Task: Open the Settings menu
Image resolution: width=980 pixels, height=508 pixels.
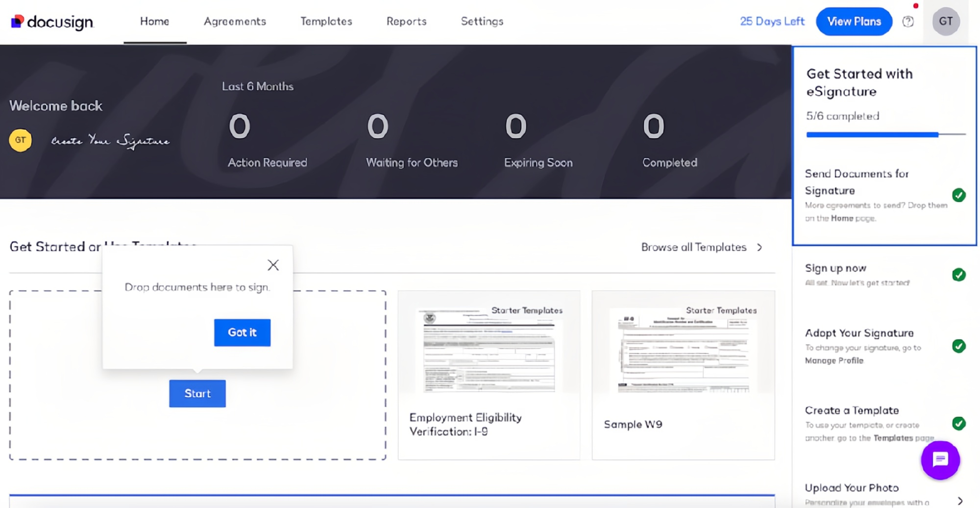Action: click(482, 22)
